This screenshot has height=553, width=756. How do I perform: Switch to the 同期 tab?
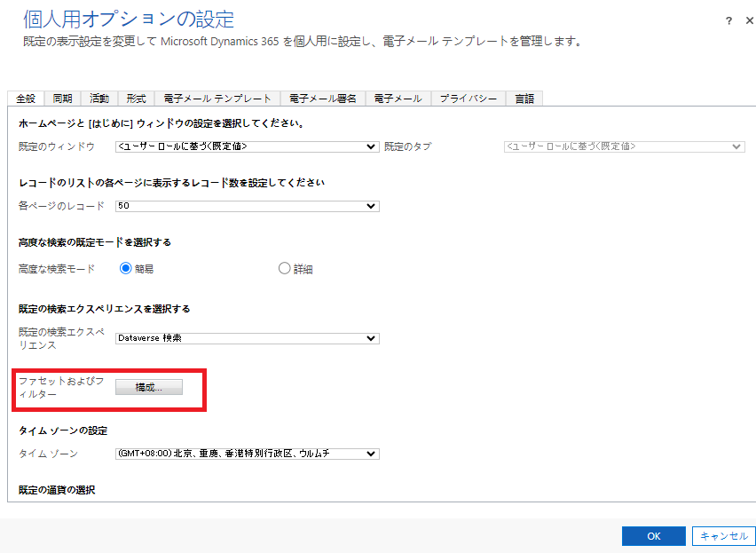61,98
